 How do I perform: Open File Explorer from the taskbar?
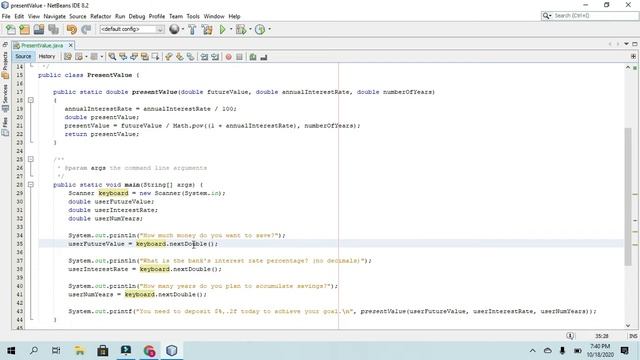pos(80,351)
